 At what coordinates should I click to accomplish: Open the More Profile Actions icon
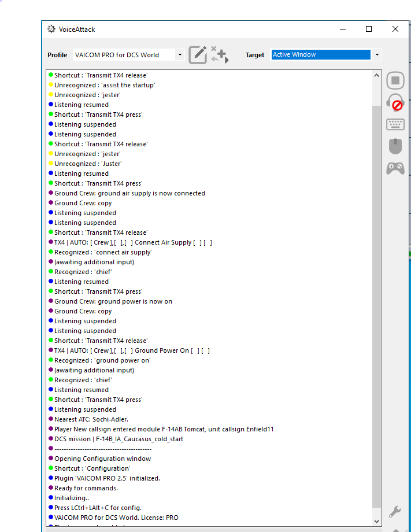(220, 54)
